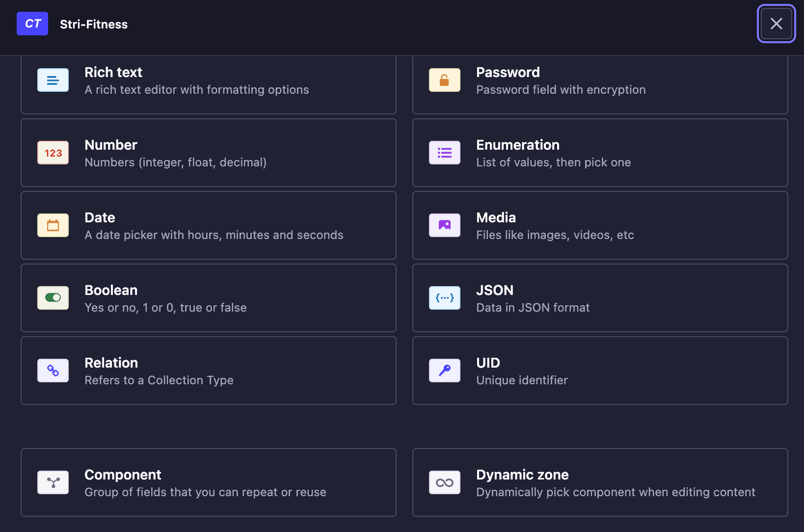Click the Date calendar icon

click(x=53, y=225)
